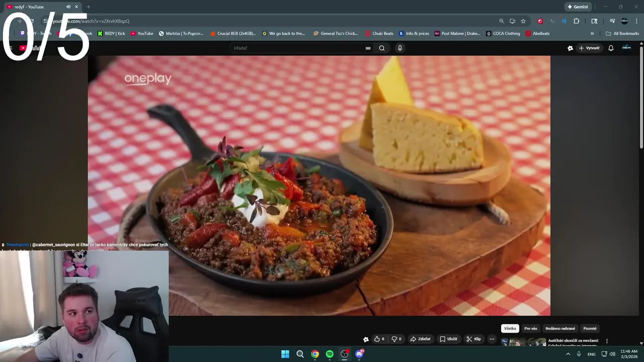Open the YouTube bookmark in bookmarks bar
The height and width of the screenshot is (362, 644).
142,34
